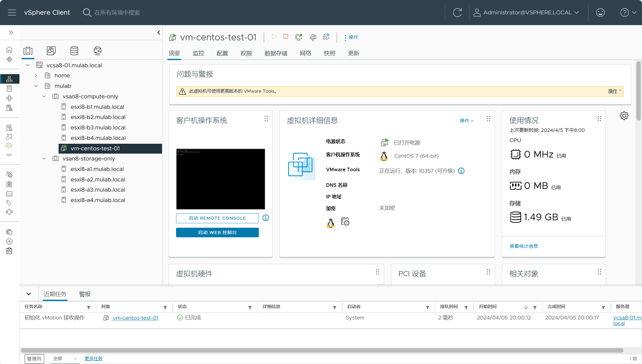Open the 全部 task filter dropdown
The height and width of the screenshot is (364, 642).
click(65, 359)
